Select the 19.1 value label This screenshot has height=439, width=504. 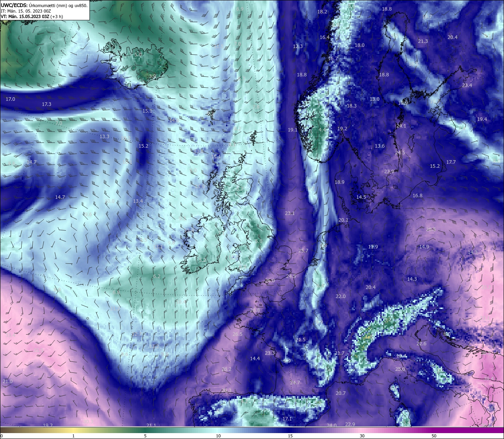(x=293, y=130)
